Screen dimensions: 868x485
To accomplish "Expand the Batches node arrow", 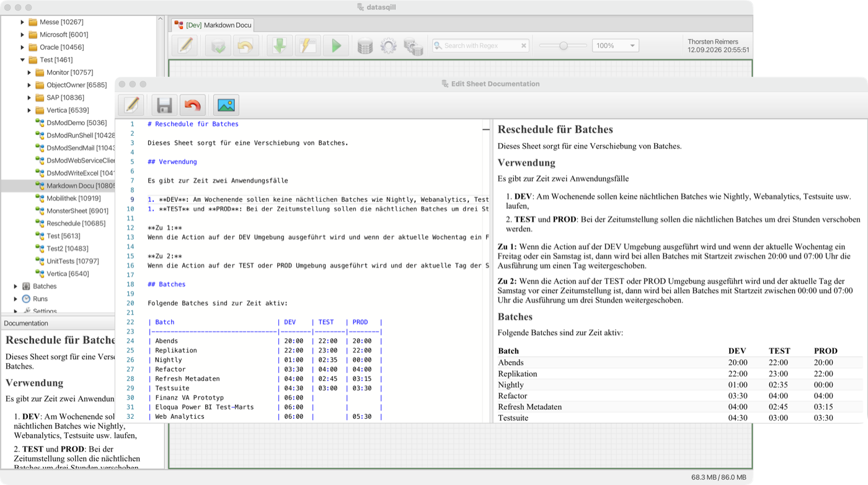I will point(15,286).
